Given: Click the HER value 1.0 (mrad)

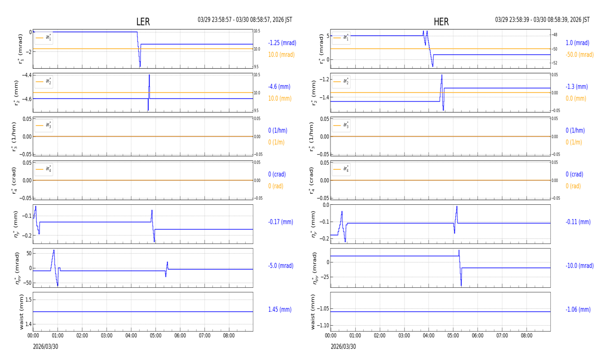Looking at the screenshot, I should [577, 43].
